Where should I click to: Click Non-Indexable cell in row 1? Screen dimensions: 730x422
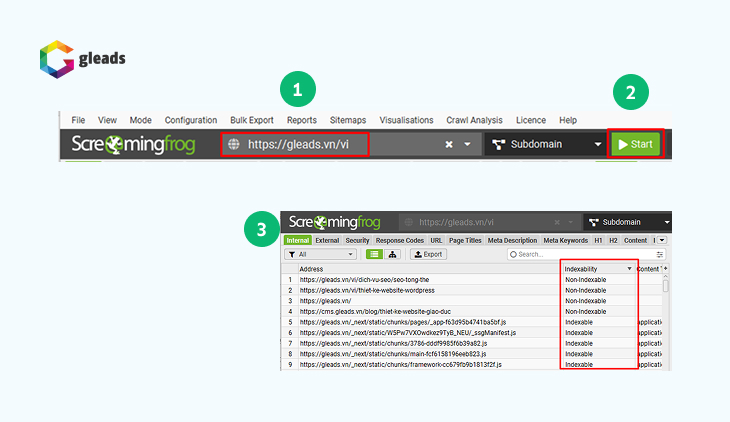pyautogui.click(x=586, y=280)
